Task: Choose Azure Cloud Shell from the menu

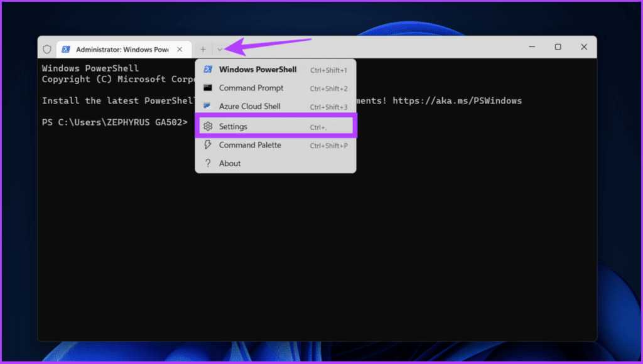Action: pyautogui.click(x=276, y=107)
